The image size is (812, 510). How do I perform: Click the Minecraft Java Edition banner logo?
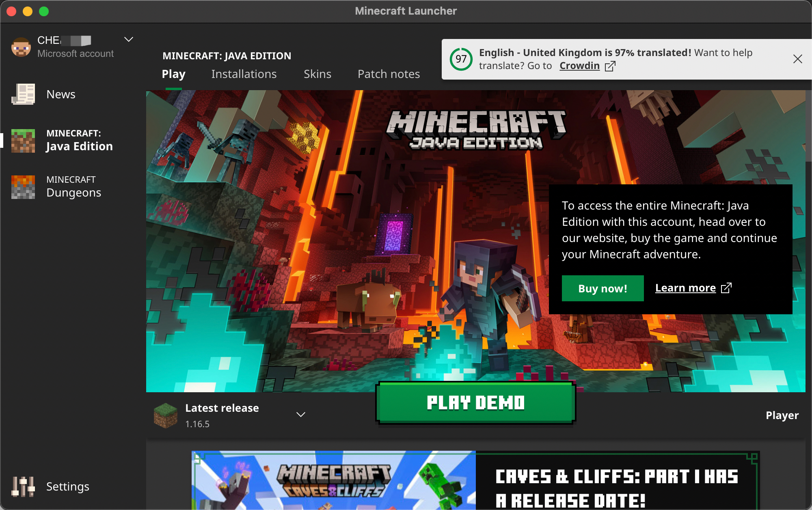click(x=476, y=130)
